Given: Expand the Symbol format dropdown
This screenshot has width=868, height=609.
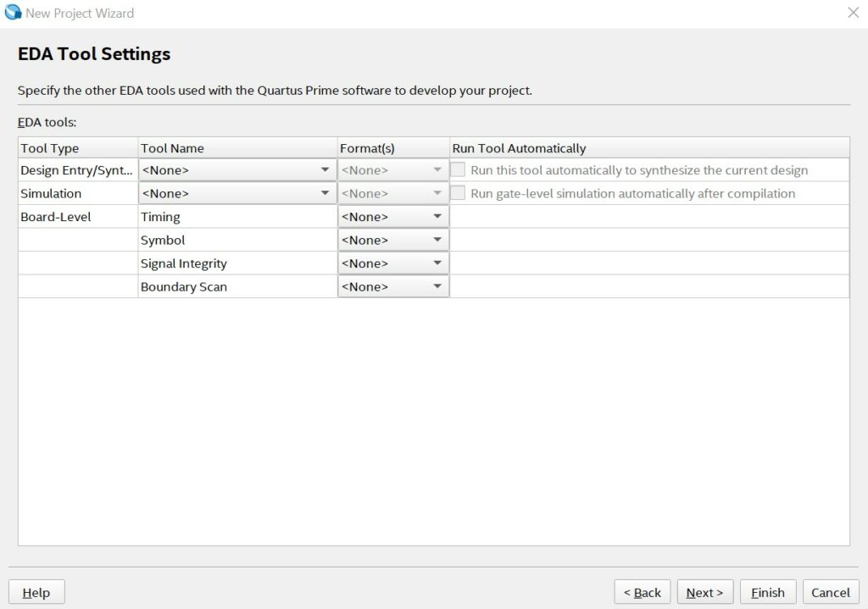Looking at the screenshot, I should (x=393, y=241).
